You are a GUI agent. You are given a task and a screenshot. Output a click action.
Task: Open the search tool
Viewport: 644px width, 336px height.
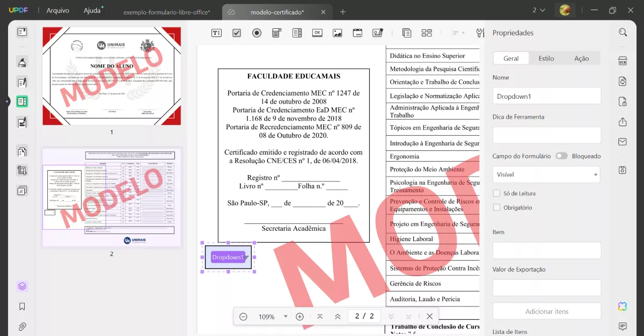pyautogui.click(x=623, y=32)
